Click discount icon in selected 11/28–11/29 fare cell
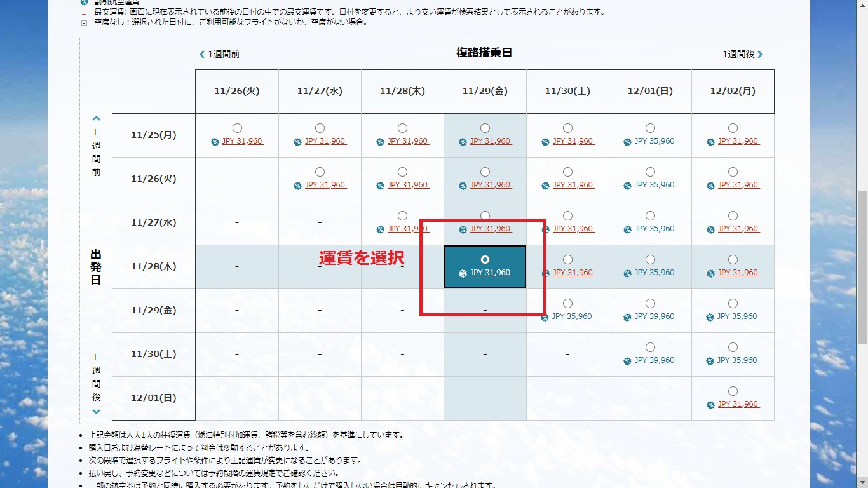The height and width of the screenshot is (488, 868). point(463,274)
